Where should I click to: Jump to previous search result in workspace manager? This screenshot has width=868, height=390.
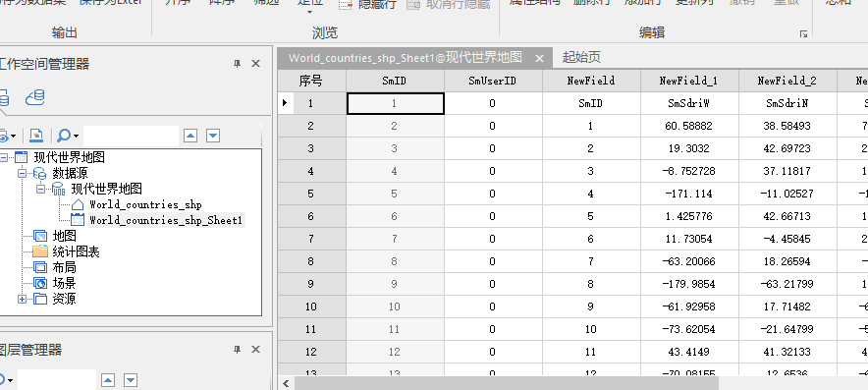tap(190, 136)
